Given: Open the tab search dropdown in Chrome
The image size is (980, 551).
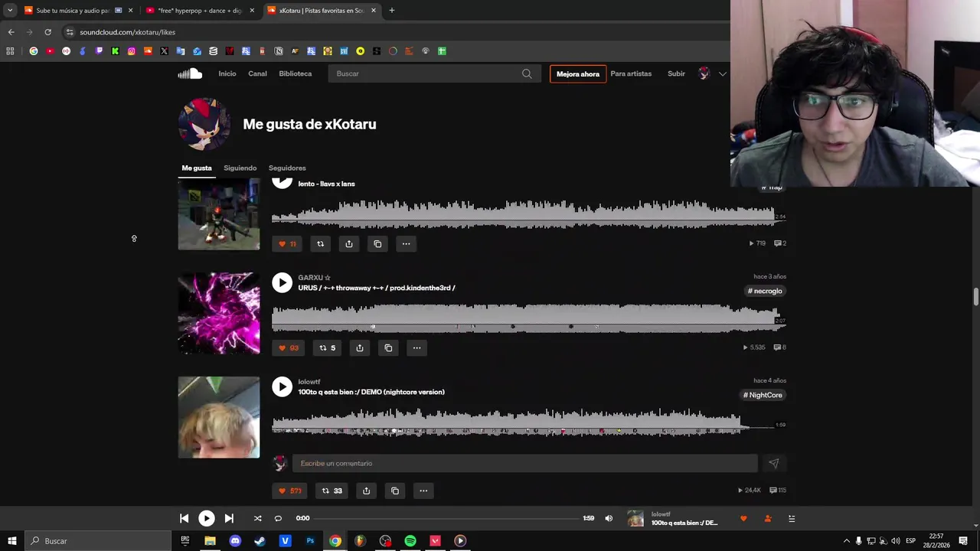Looking at the screenshot, I should click(x=10, y=10).
